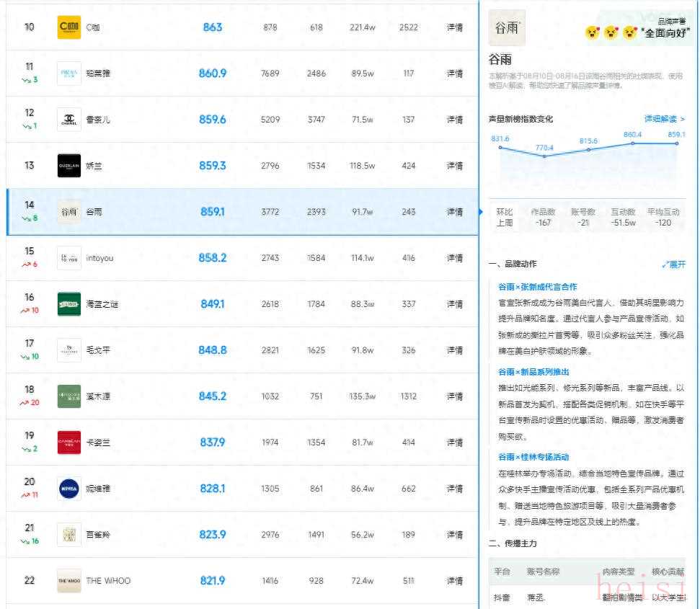Screen dimensions: 700x609
Task: Click the 毛戈平 brand logo
Action: pyautogui.click(x=69, y=350)
